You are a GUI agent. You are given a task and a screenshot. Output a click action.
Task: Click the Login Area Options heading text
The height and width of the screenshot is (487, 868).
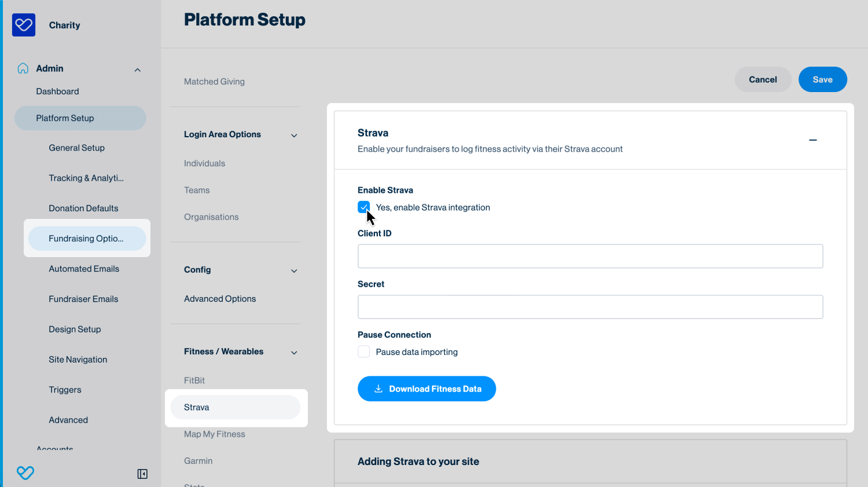(222, 134)
